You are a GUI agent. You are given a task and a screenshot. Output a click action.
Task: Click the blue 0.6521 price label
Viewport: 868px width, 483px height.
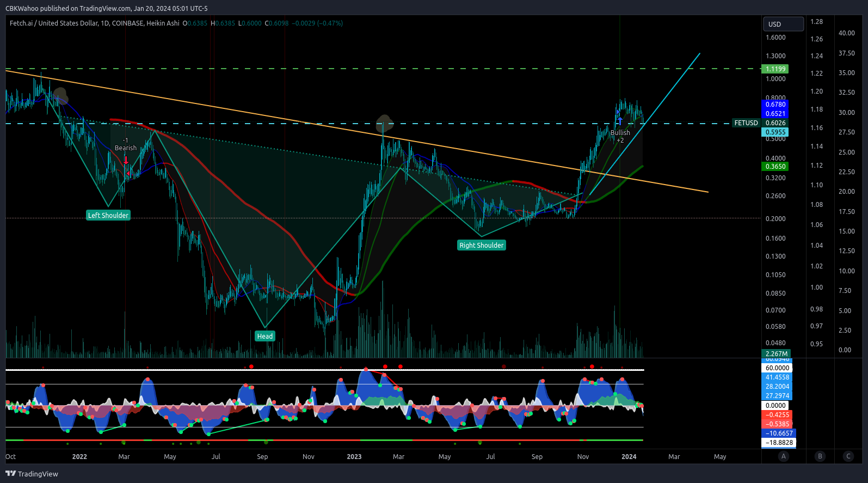coord(775,114)
